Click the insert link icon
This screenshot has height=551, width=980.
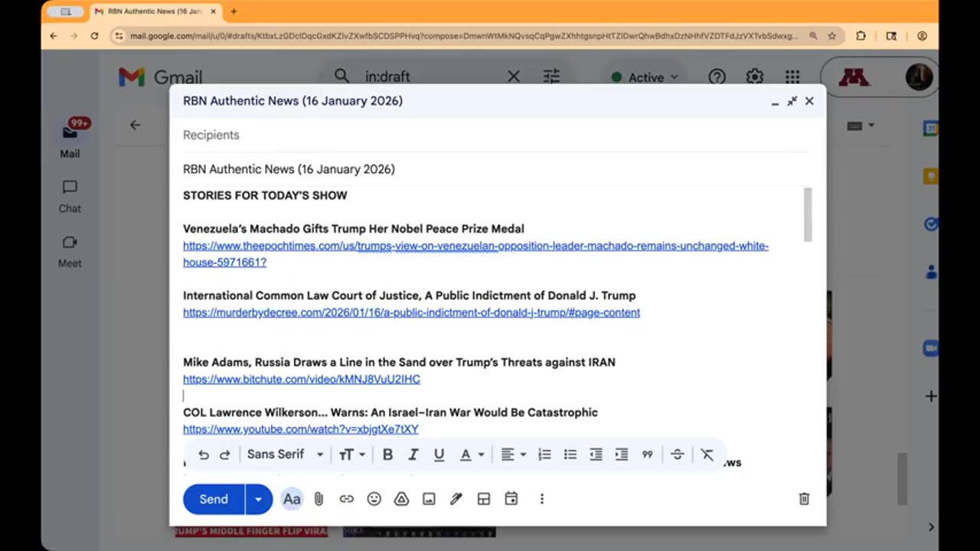coord(347,499)
